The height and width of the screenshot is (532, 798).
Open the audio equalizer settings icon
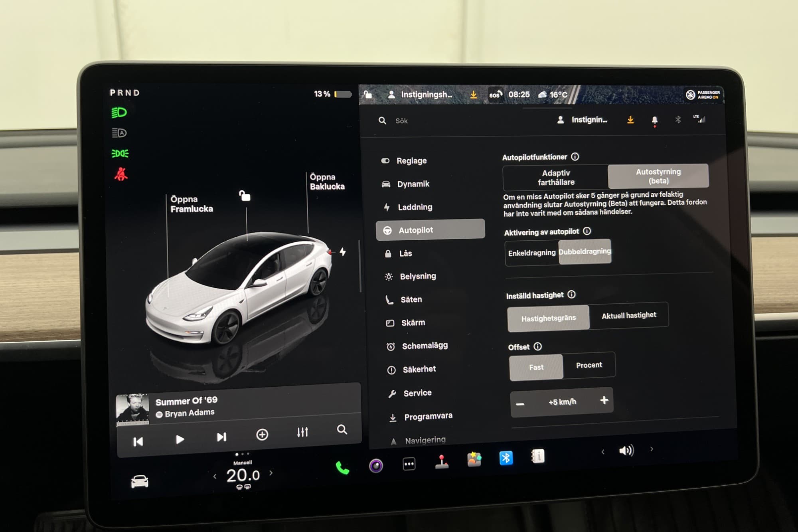tap(302, 432)
